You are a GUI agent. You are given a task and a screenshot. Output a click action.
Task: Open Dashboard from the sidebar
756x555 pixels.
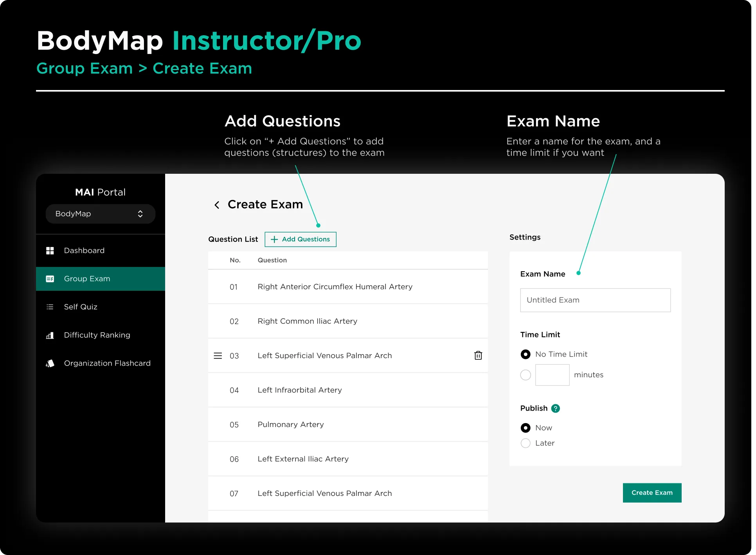point(101,250)
